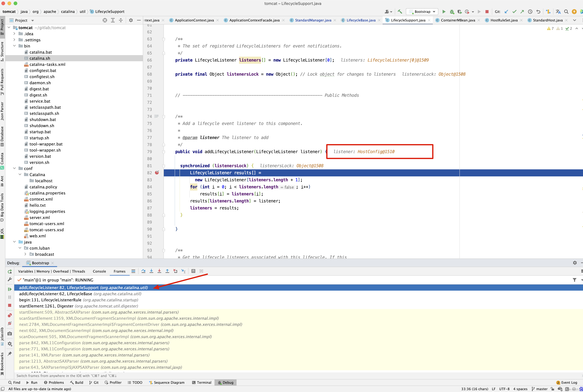This screenshot has width=583, height=392.
Task: Open Project panel settings gear
Action: tap(131, 20)
